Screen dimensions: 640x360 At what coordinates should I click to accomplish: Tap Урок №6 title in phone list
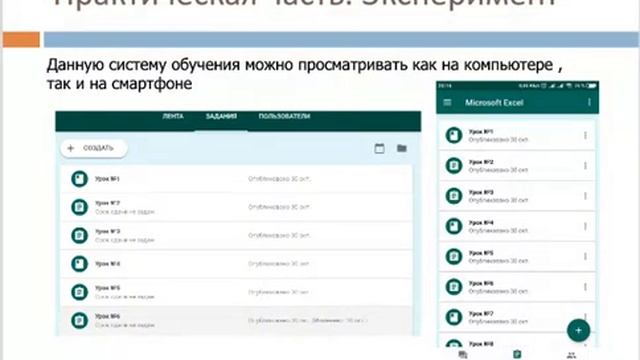click(x=481, y=283)
